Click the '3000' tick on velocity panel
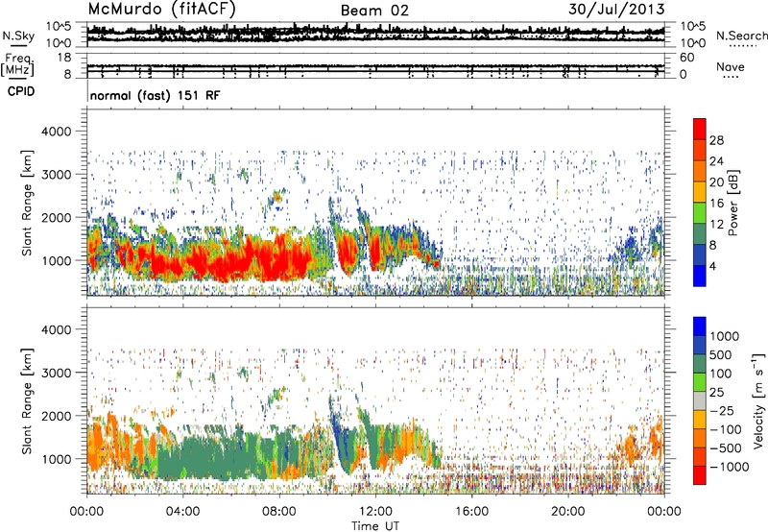Viewport: 768px width, 532px height. (x=56, y=373)
